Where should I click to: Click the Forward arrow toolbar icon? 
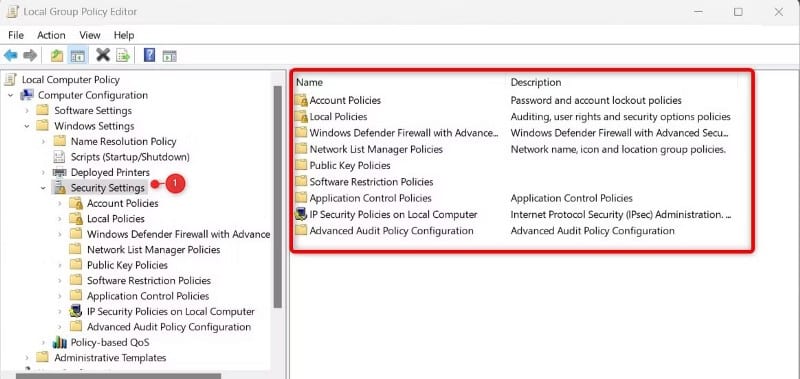pos(30,55)
